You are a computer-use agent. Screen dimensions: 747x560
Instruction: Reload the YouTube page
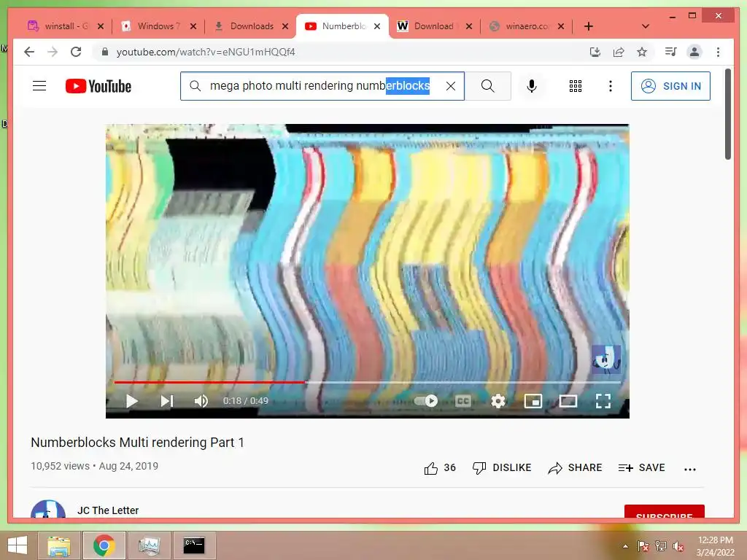(x=76, y=52)
